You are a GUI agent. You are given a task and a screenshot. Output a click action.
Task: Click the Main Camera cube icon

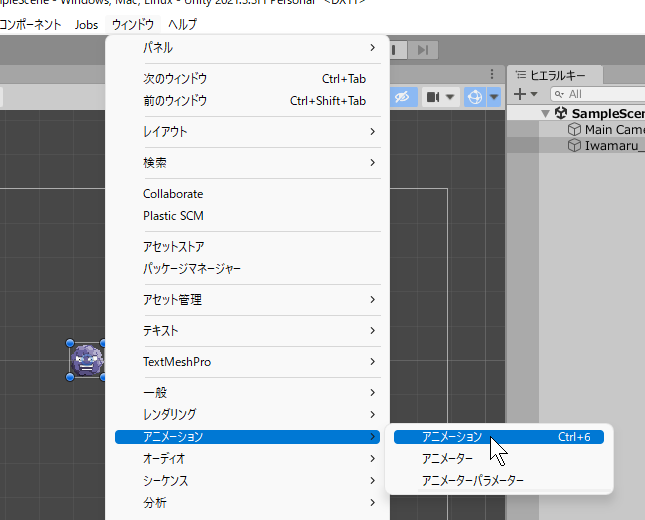click(574, 130)
